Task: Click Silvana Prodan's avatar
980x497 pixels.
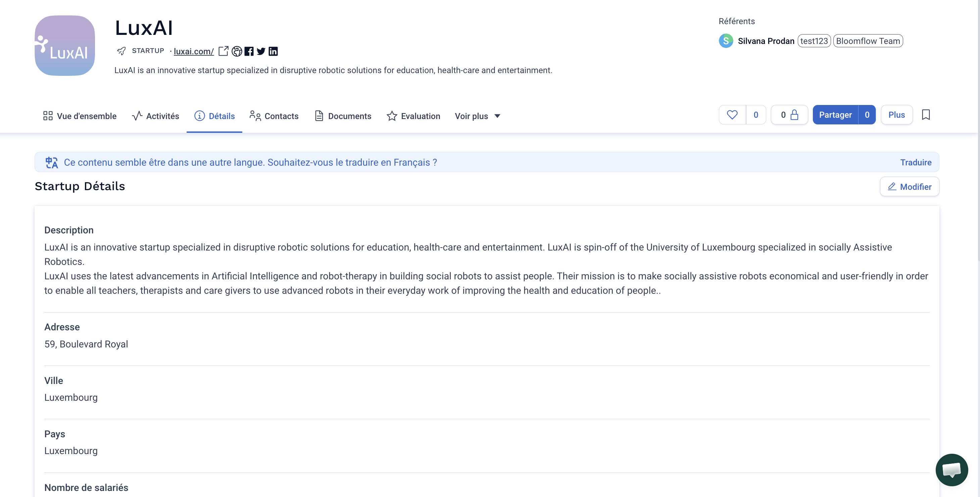Action: point(726,41)
